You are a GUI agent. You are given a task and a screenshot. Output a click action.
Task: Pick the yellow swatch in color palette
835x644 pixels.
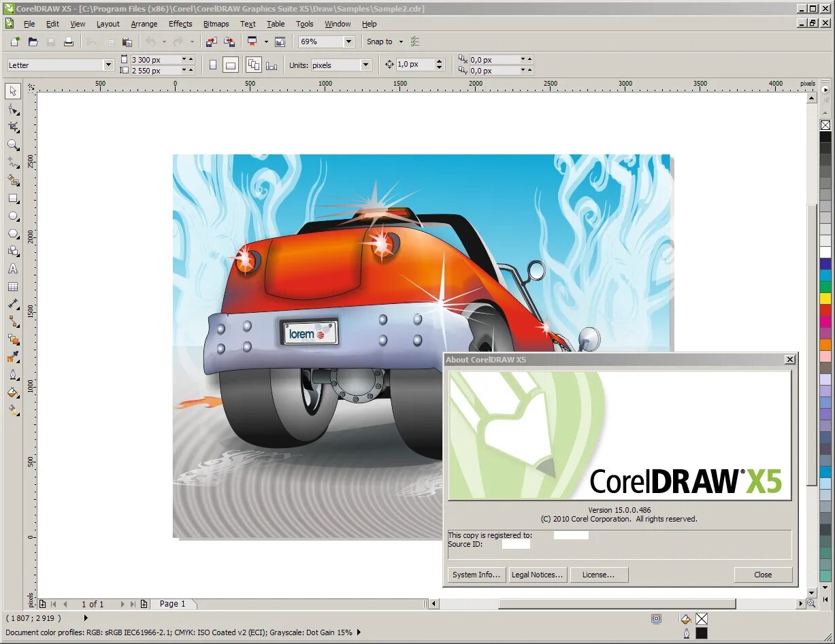point(825,298)
